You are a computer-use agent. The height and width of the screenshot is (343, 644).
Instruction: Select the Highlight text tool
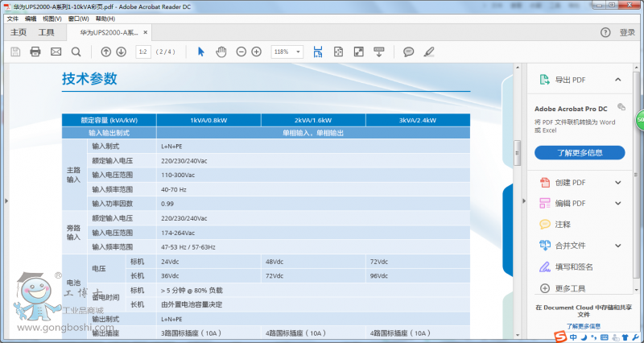(429, 52)
